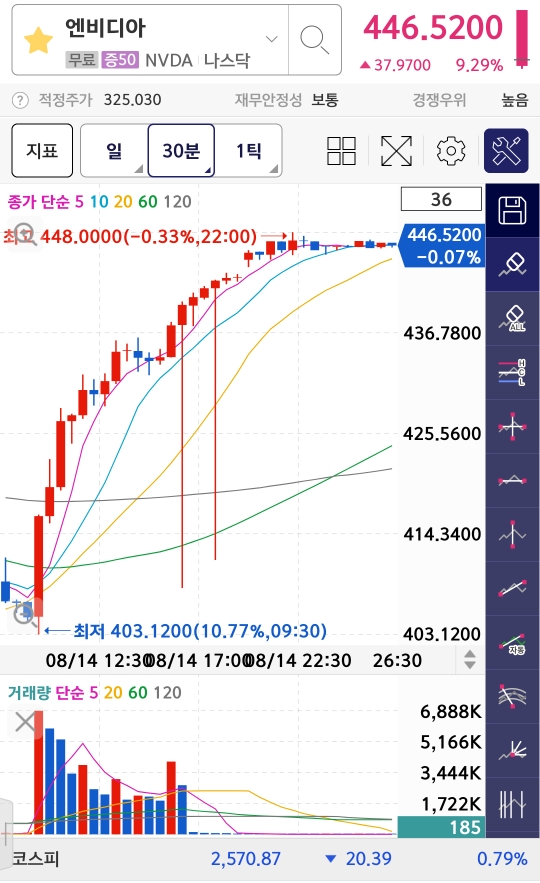Tap the 2,570.87 KOSPI index value

[246, 859]
